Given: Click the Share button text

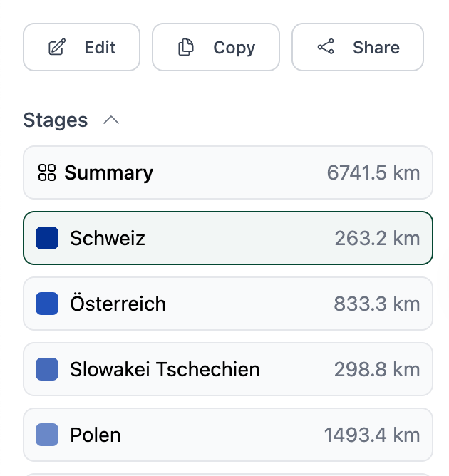Looking at the screenshot, I should [376, 47].
